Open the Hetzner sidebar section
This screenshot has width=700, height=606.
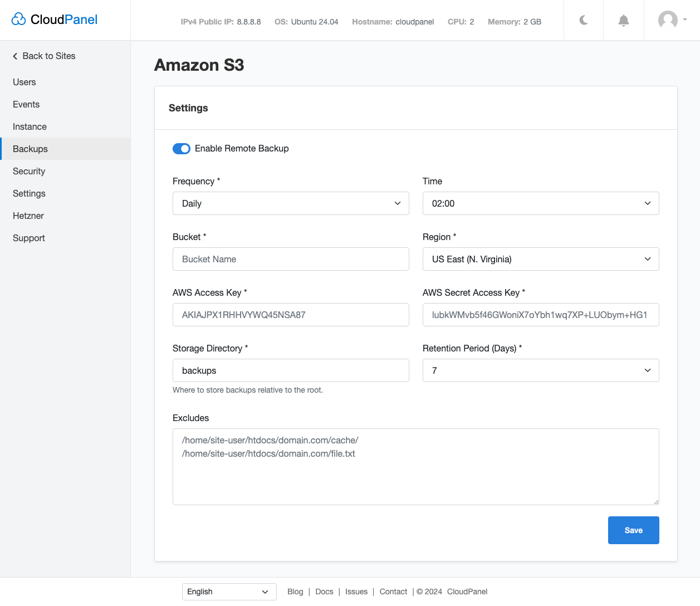pos(28,216)
